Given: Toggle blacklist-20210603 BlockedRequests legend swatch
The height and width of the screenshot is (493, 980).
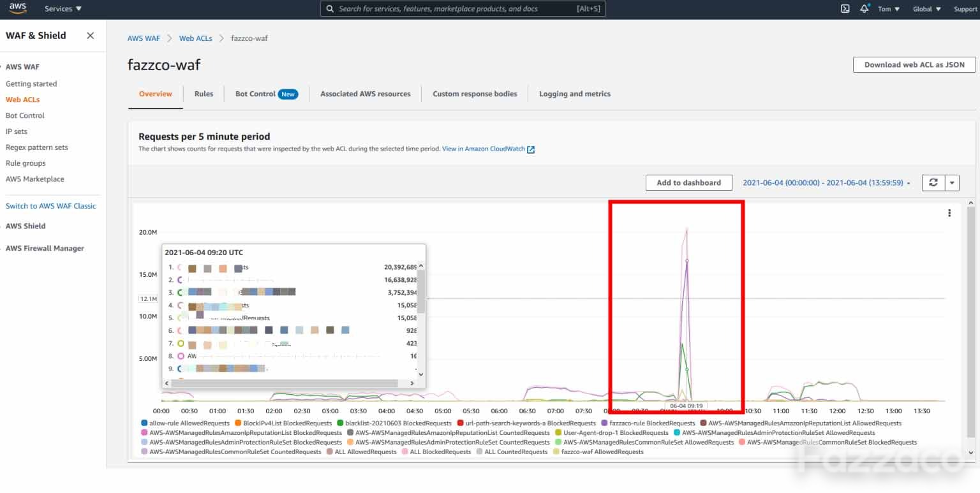Looking at the screenshot, I should point(340,423).
